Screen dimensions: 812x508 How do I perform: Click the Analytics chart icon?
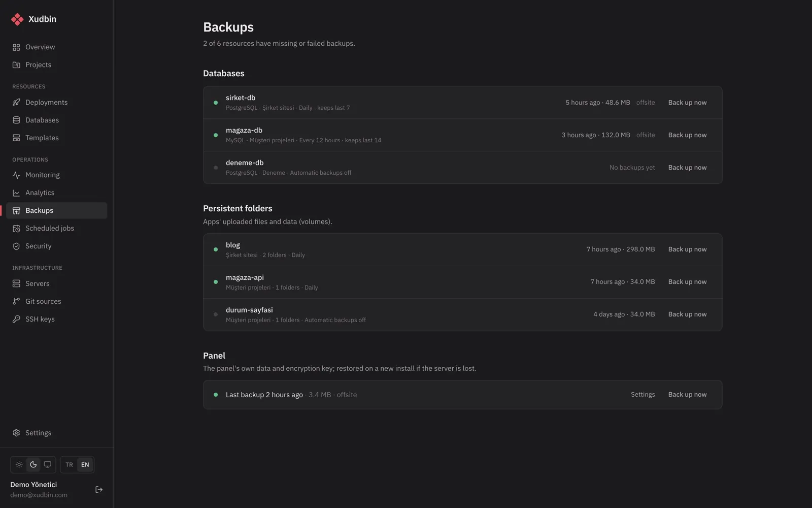tap(16, 193)
